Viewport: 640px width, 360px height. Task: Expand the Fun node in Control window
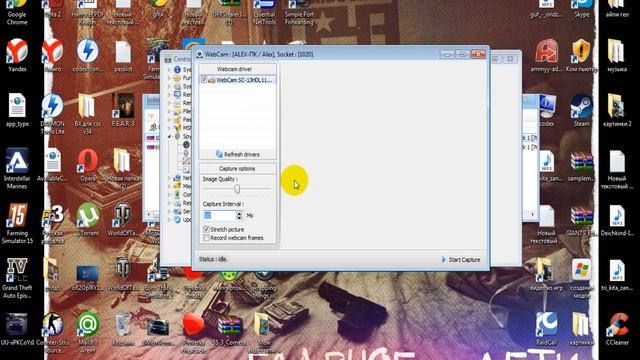click(x=169, y=78)
